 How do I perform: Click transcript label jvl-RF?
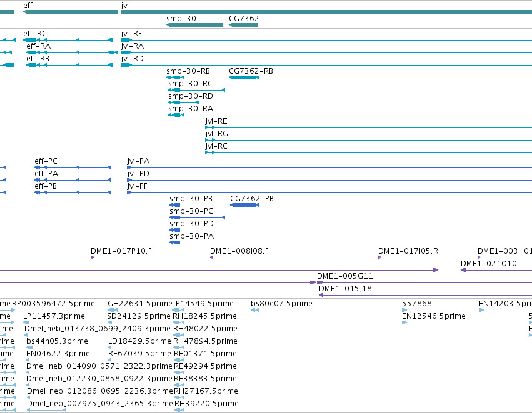coord(131,34)
